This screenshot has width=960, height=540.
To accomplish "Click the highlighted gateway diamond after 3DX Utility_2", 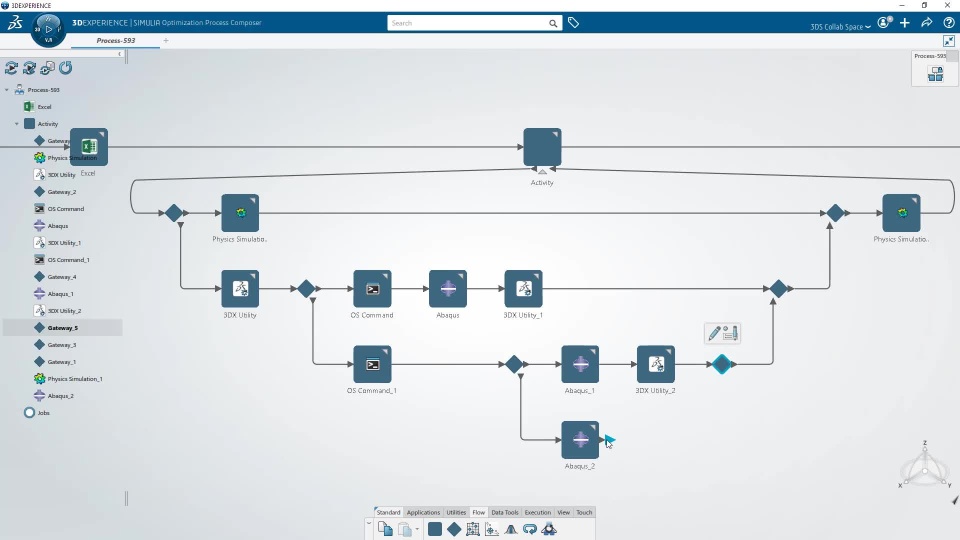I will [722, 364].
